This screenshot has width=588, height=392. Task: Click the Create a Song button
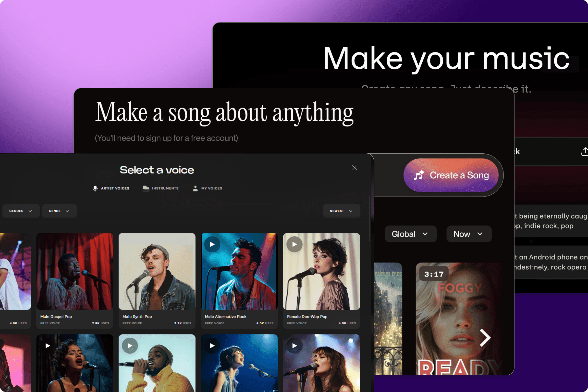pyautogui.click(x=452, y=175)
